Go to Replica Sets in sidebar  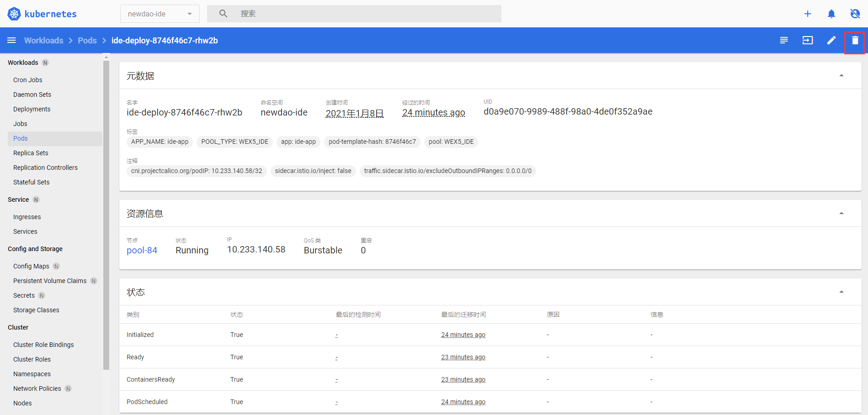31,153
